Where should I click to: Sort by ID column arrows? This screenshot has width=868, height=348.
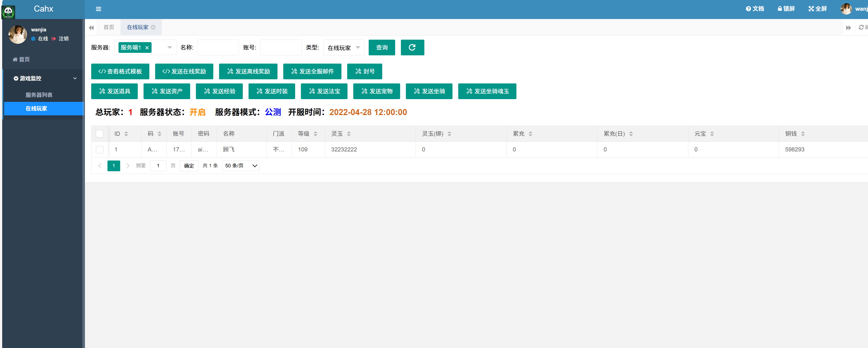point(126,134)
